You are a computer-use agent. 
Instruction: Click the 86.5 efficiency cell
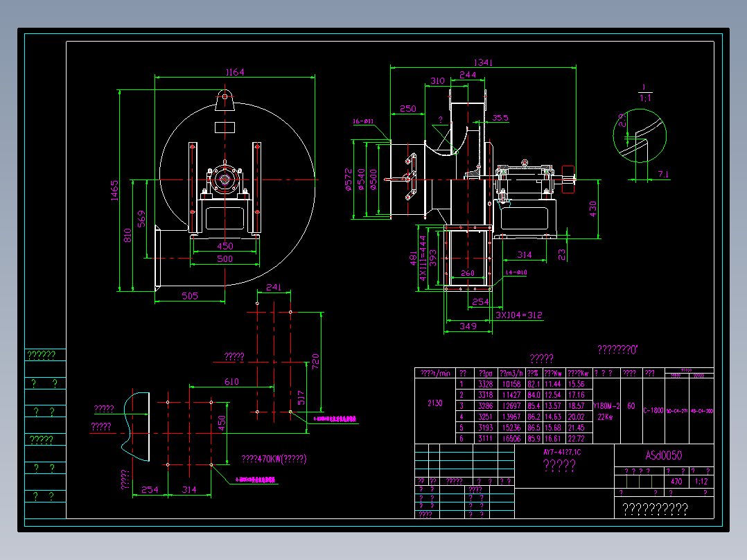pyautogui.click(x=534, y=428)
